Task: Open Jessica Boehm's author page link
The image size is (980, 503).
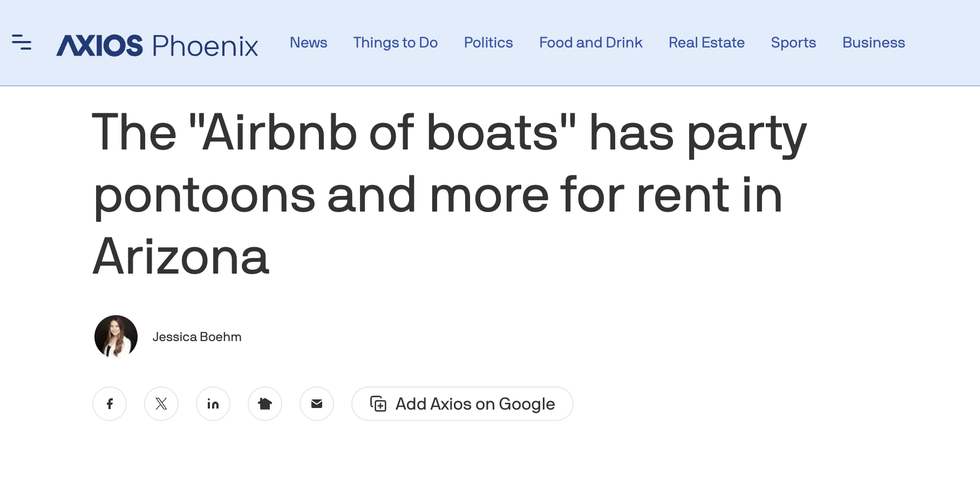Action: tap(197, 337)
